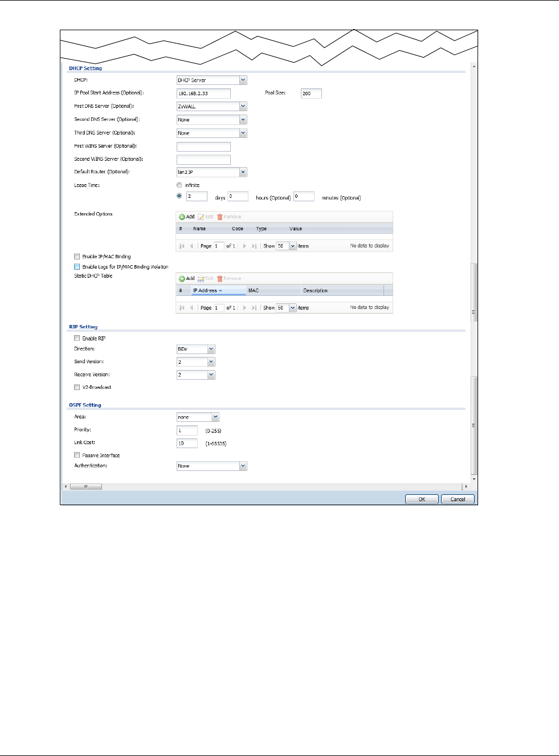Select the days-based lease time radio button
The image size is (559, 756).
click(179, 196)
